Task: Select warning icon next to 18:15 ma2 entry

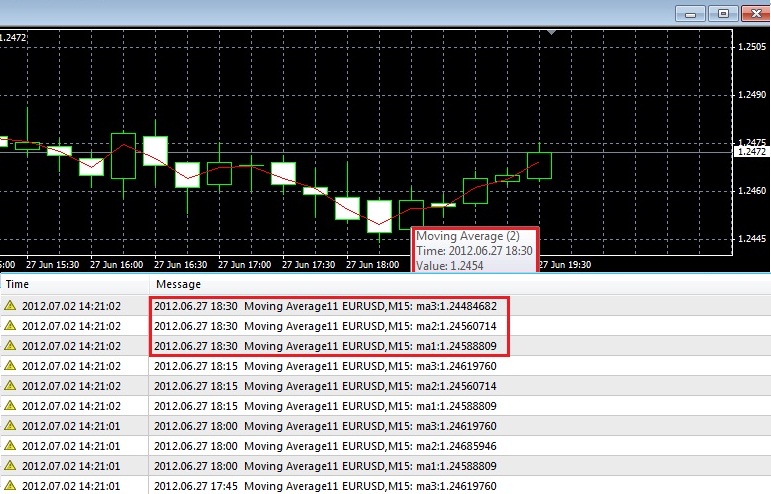Action: tap(10, 386)
